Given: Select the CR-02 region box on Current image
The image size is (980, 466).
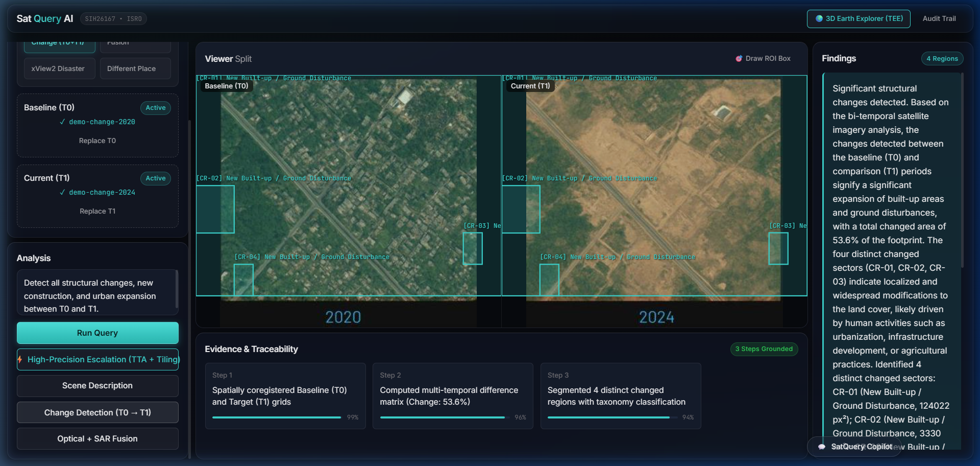Looking at the screenshot, I should coord(521,209).
